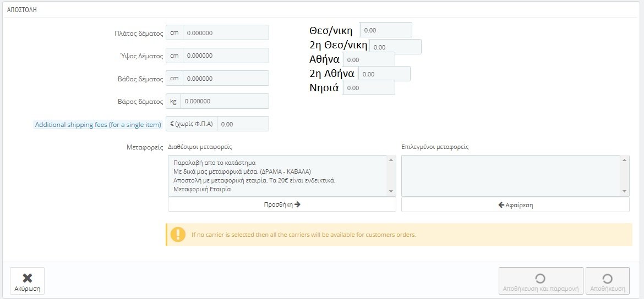Viewport: 644px width, 299px height.
Task: Click the Θεσ/νικη price field
Action: 386,30
